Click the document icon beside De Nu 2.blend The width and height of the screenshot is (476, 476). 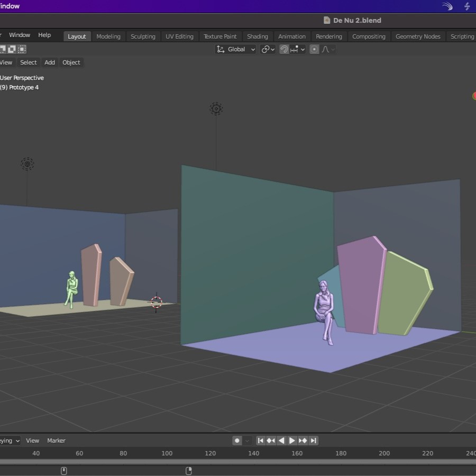(327, 21)
